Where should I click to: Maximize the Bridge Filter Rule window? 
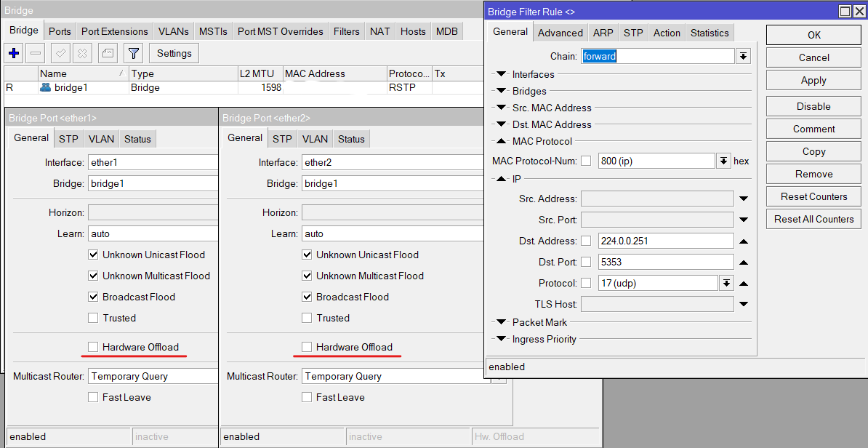pos(844,11)
